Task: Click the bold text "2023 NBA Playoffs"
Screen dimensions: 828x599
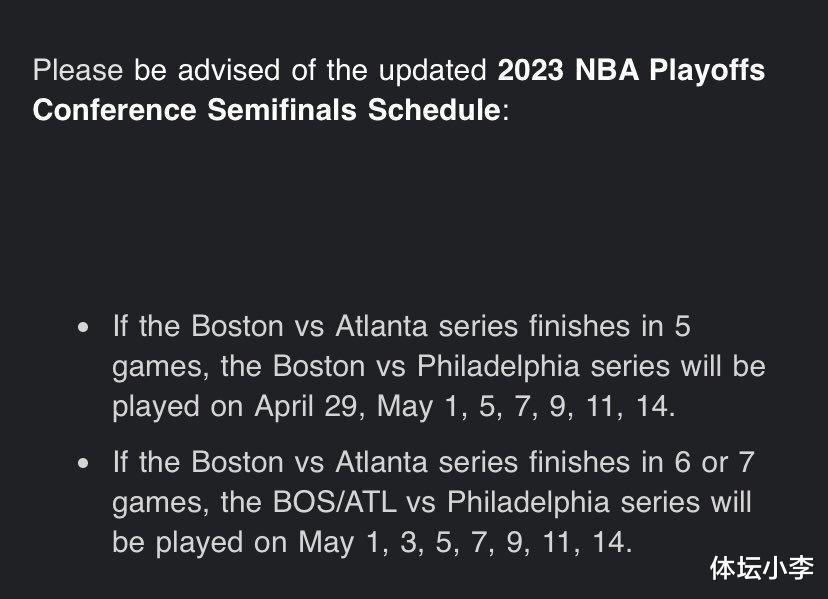Action: click(631, 70)
